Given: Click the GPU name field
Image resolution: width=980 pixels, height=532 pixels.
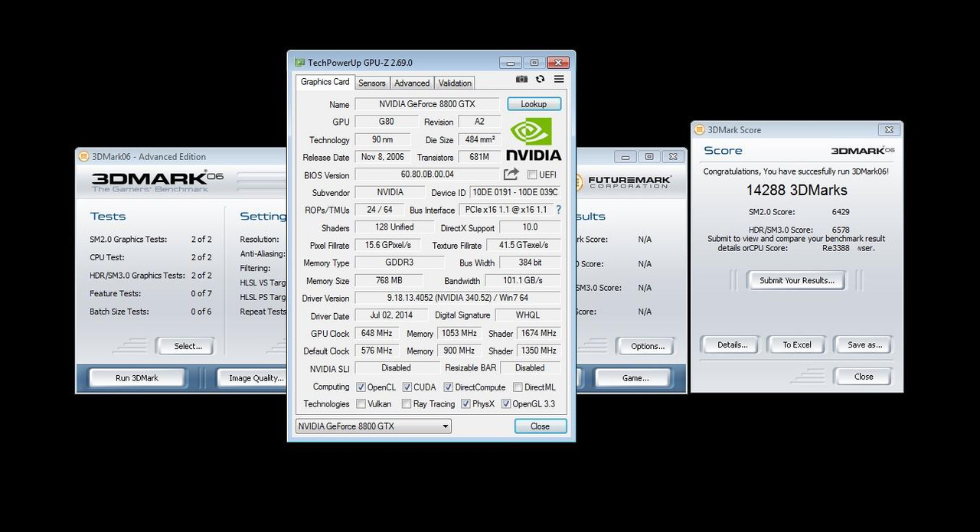Looking at the screenshot, I should [x=427, y=104].
